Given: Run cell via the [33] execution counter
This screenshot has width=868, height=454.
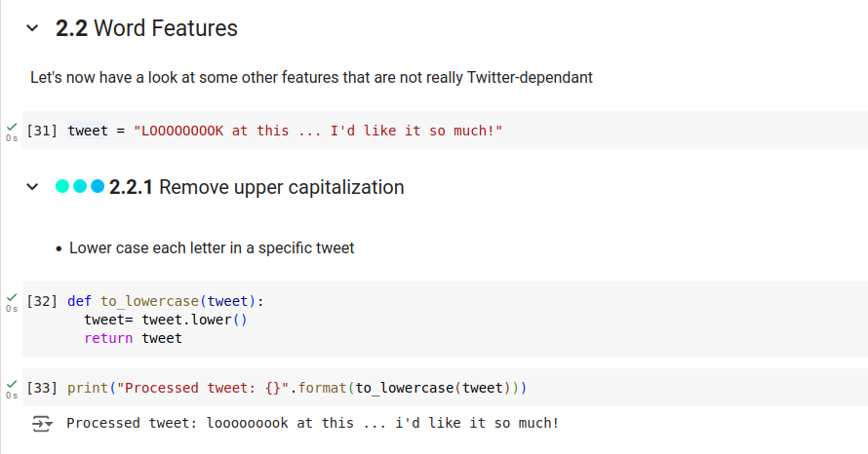Looking at the screenshot, I should (x=43, y=388).
